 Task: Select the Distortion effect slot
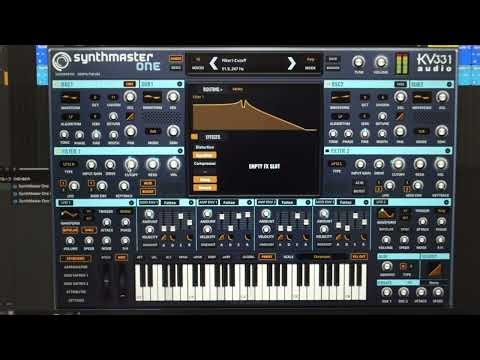click(205, 147)
